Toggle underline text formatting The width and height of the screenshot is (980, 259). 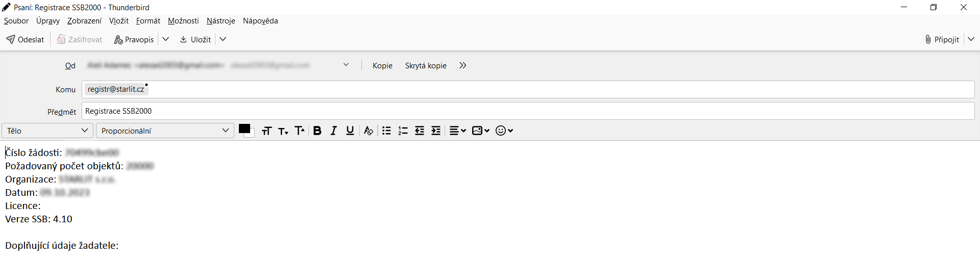coord(350,131)
